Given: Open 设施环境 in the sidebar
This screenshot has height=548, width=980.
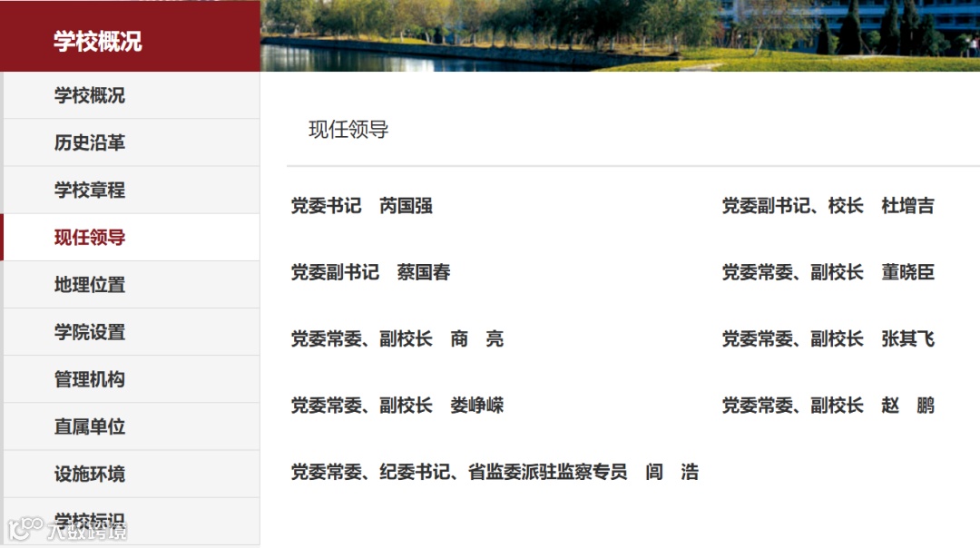Looking at the screenshot, I should click(132, 475).
